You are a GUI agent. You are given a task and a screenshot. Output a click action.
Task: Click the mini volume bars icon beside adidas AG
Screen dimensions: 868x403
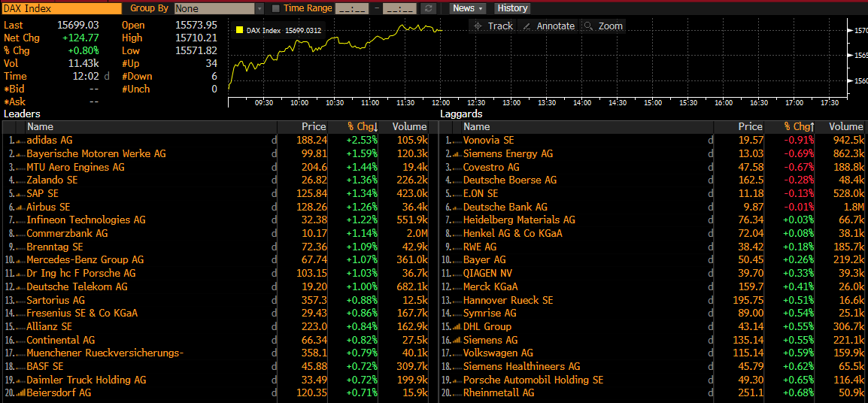(19, 141)
